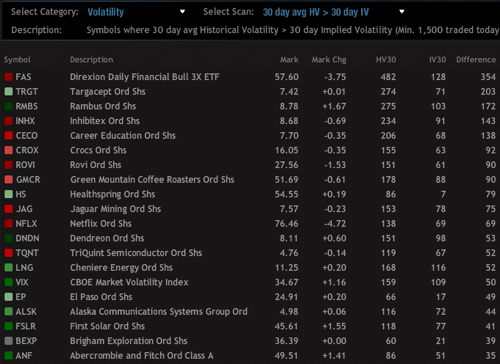Image resolution: width=500 pixels, height=364 pixels.
Task: Click the red indicator beside TQNT
Action: 9,253
